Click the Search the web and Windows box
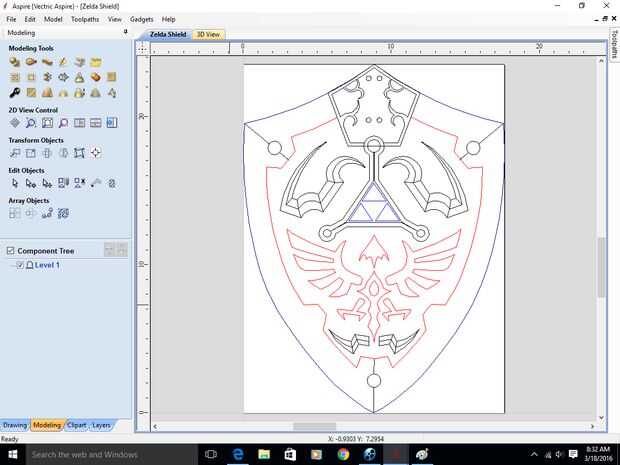 pos(112,454)
